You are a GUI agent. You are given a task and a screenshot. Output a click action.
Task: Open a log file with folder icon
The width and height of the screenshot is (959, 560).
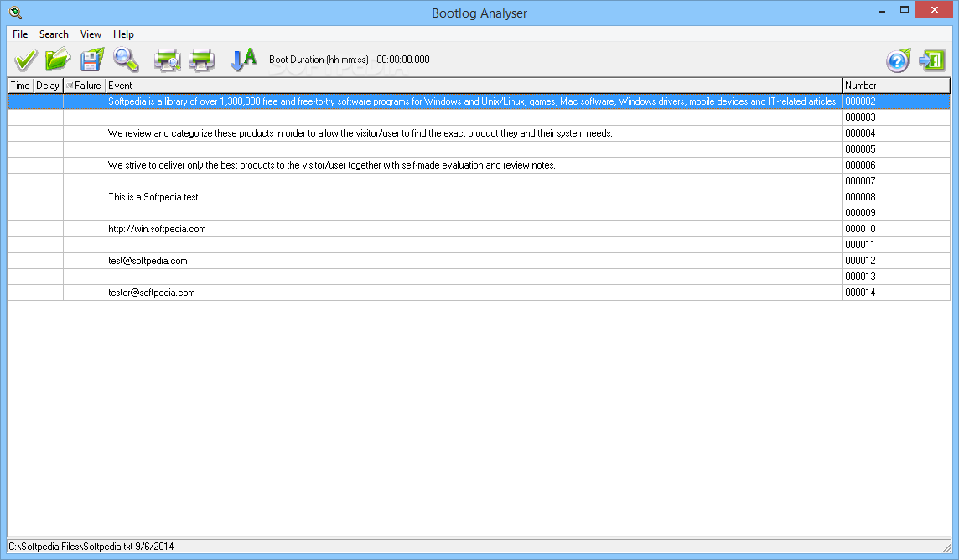click(x=58, y=60)
